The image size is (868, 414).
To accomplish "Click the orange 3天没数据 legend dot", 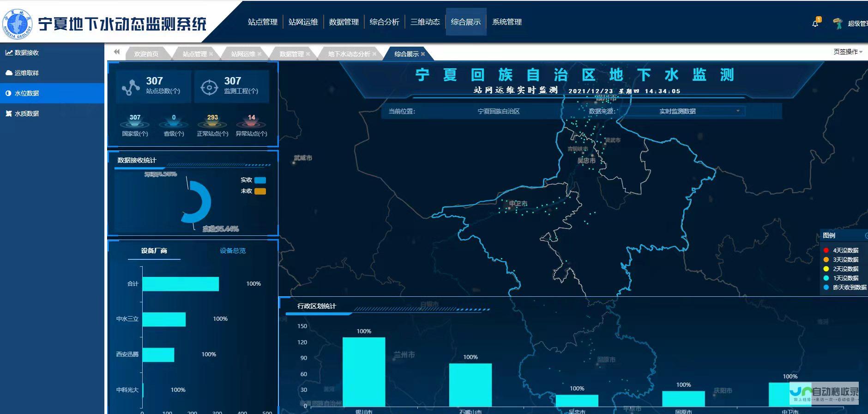I will (826, 259).
